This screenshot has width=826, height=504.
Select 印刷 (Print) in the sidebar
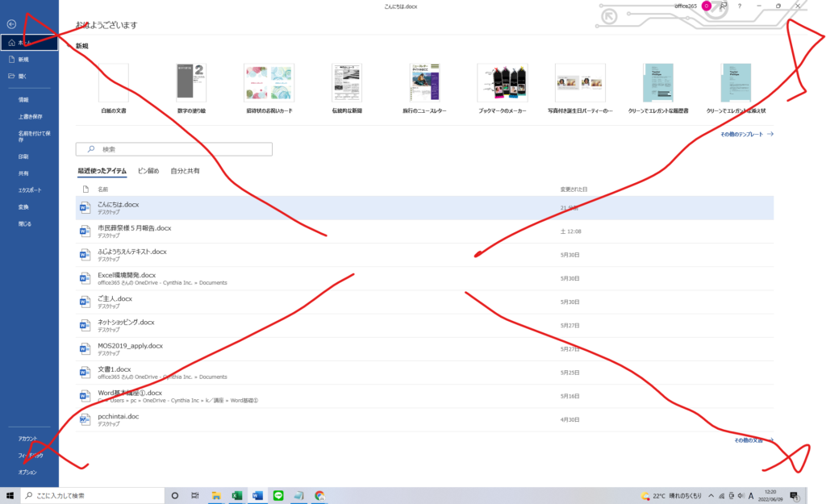coord(23,156)
